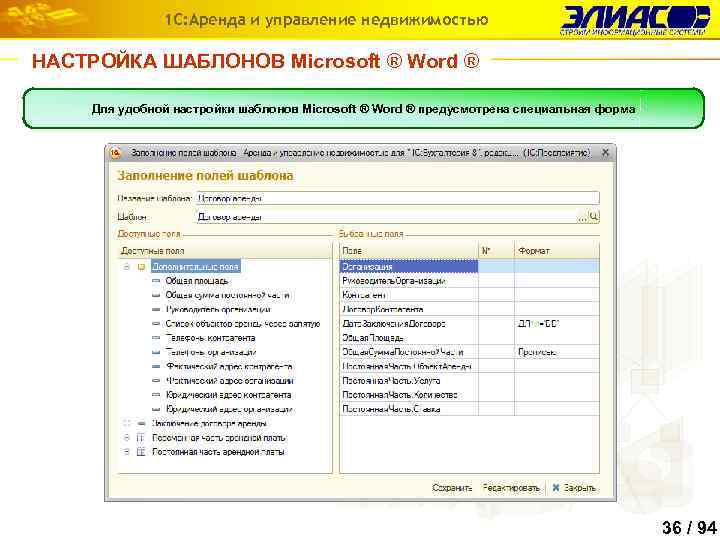The height and width of the screenshot is (540, 720).
Task: Select the ОбщаяСуммаПостояннойЧасти row
Action: coord(469,352)
